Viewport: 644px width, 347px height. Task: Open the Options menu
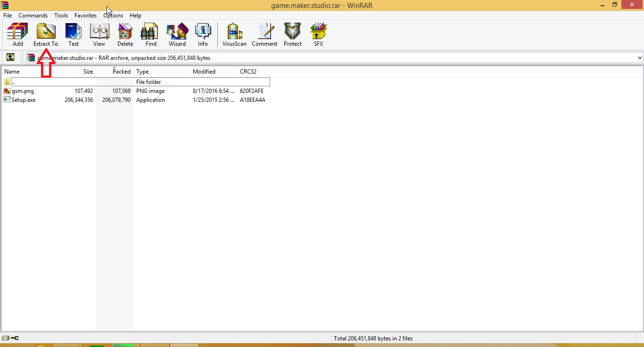(x=113, y=16)
